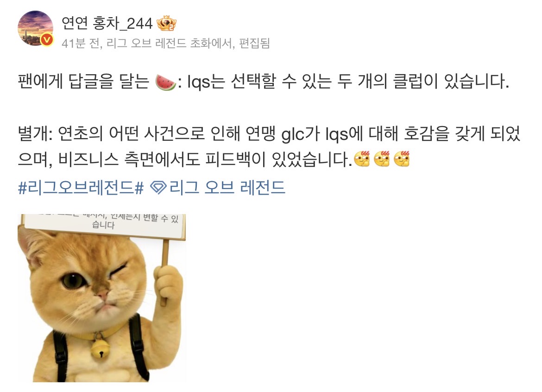Click the watermelon emoji in post
Screen dimensions: 542x392
click(165, 82)
